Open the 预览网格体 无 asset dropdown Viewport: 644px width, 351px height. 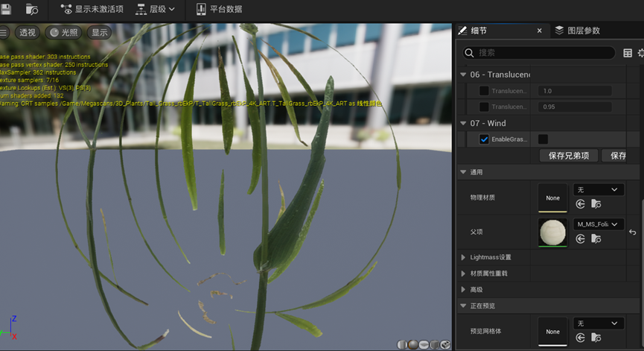[x=598, y=323]
